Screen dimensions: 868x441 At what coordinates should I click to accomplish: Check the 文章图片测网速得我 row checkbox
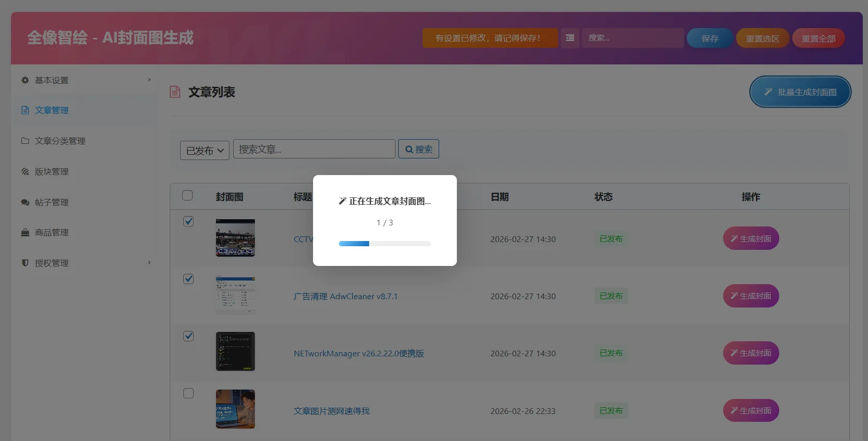tap(188, 393)
